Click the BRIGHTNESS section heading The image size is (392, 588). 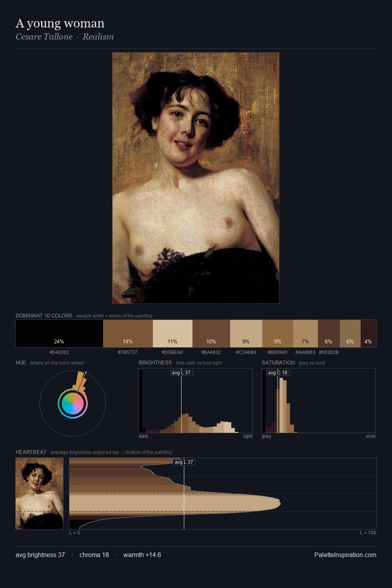155,363
